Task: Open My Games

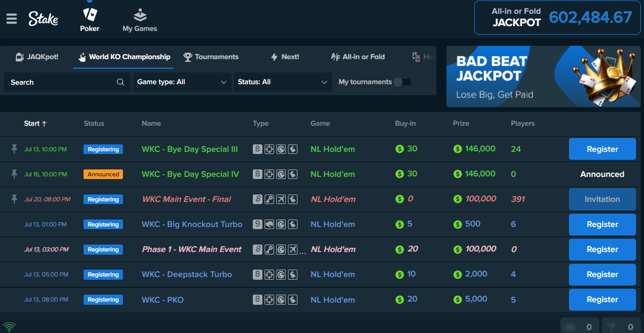Action: (139, 19)
